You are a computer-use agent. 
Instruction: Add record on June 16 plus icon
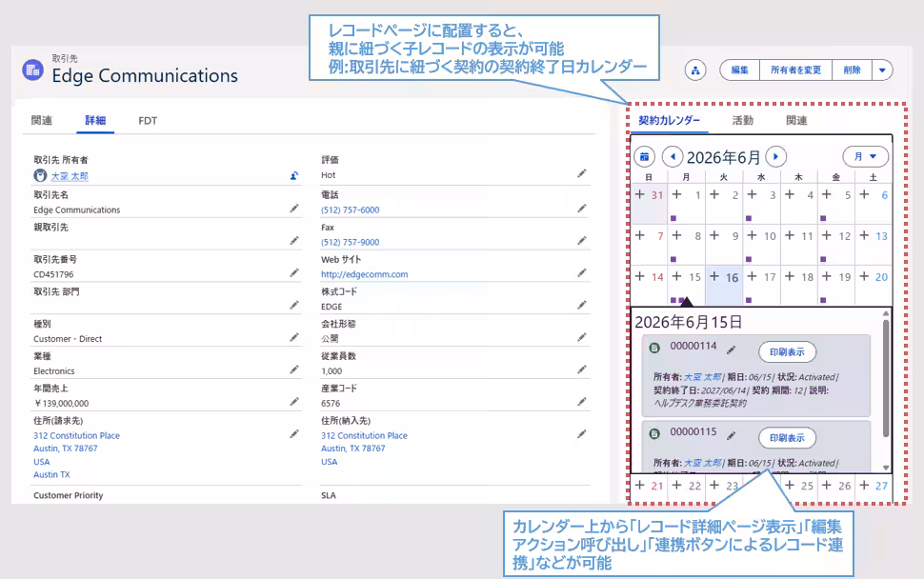(714, 276)
